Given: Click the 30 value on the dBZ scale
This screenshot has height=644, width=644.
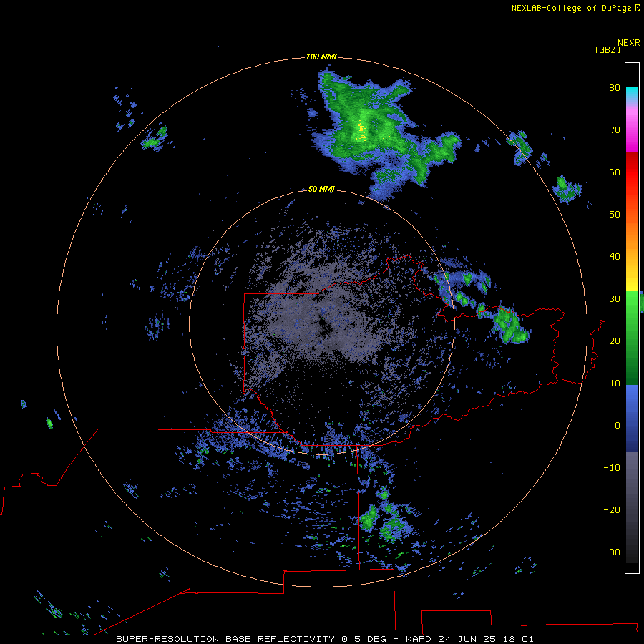Looking at the screenshot, I should click(615, 299).
